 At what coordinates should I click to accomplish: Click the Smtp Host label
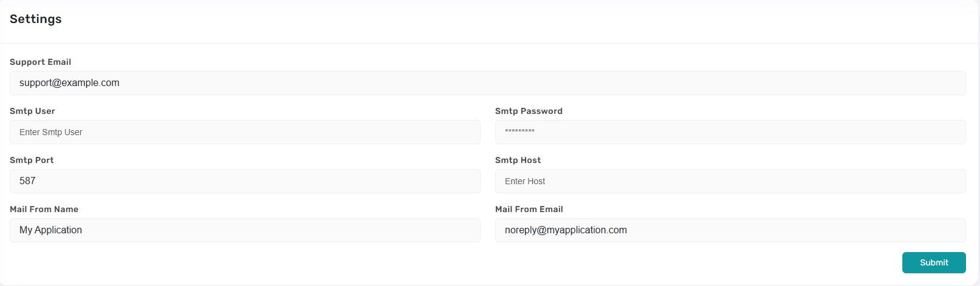point(518,160)
